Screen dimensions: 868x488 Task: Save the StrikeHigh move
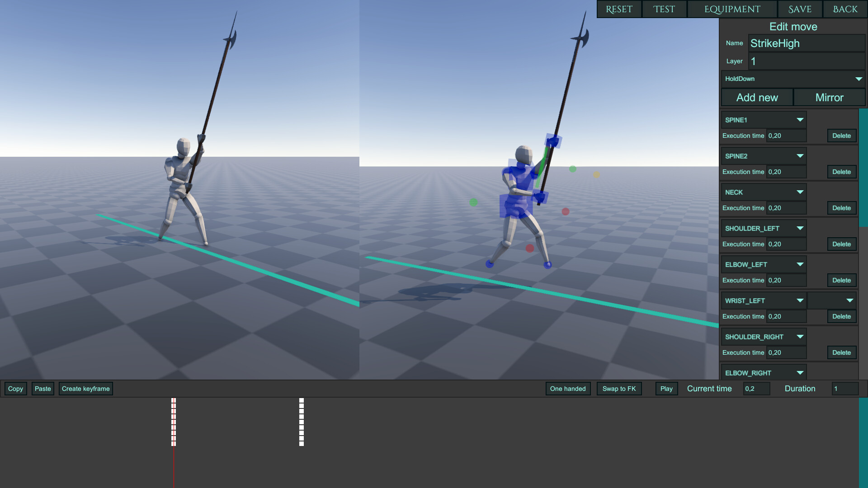tap(800, 9)
